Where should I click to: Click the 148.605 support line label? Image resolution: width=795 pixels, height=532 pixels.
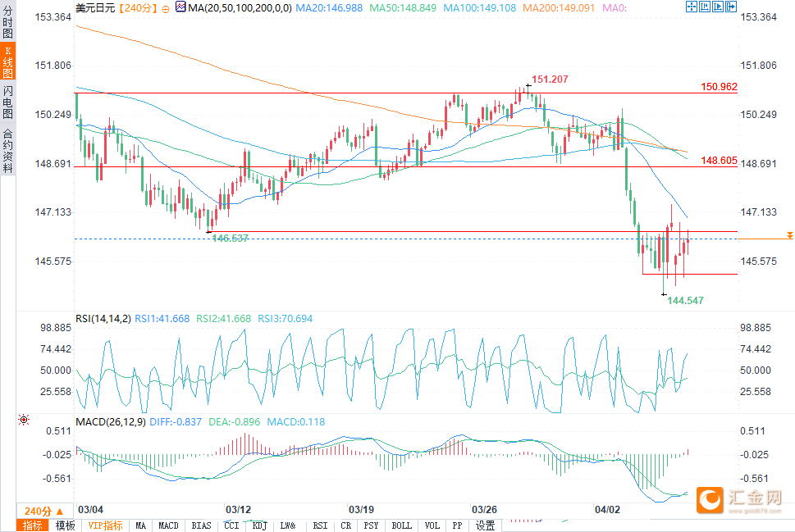[719, 161]
